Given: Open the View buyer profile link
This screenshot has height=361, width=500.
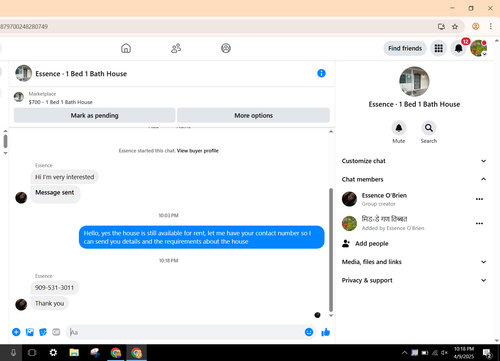Looking at the screenshot, I should (198, 151).
